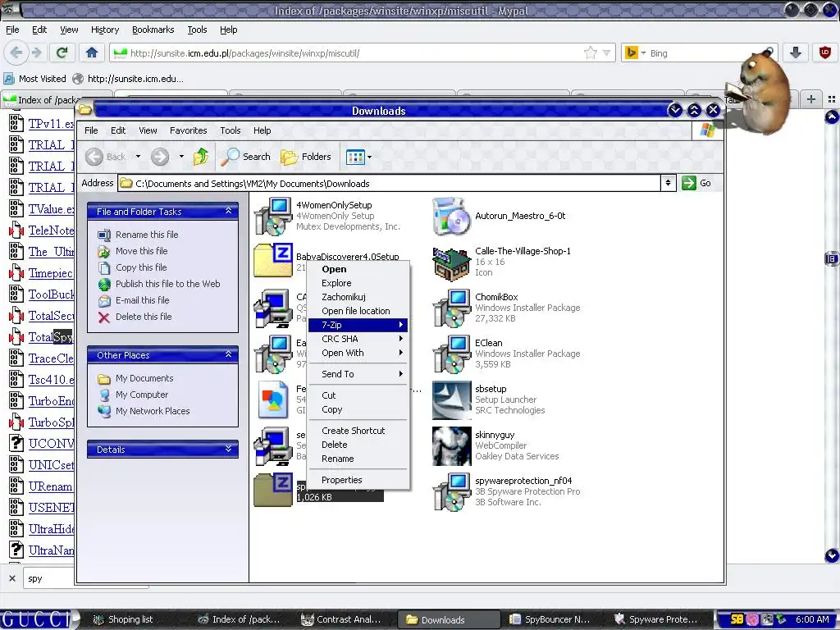Click Delete this file red X
The height and width of the screenshot is (630, 840).
click(x=104, y=317)
